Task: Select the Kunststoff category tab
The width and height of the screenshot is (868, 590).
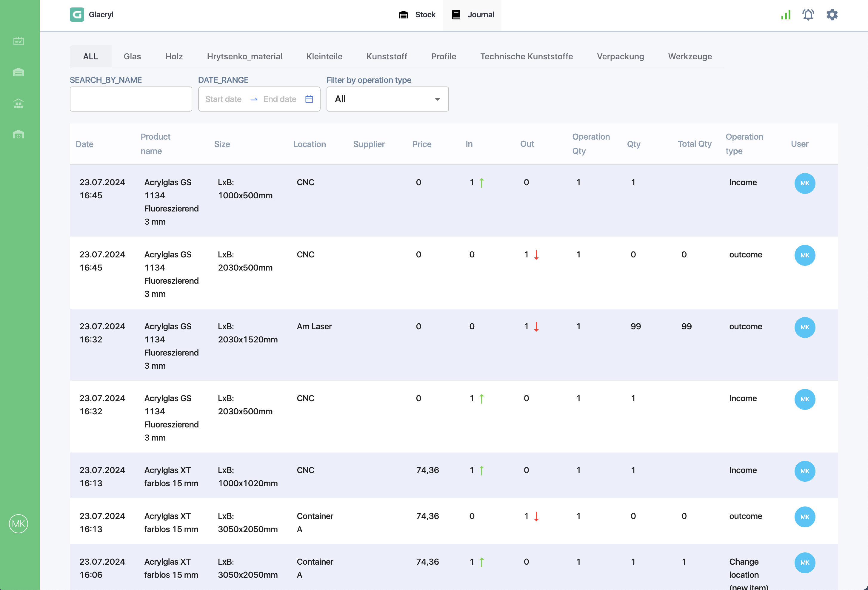Action: 387,56
